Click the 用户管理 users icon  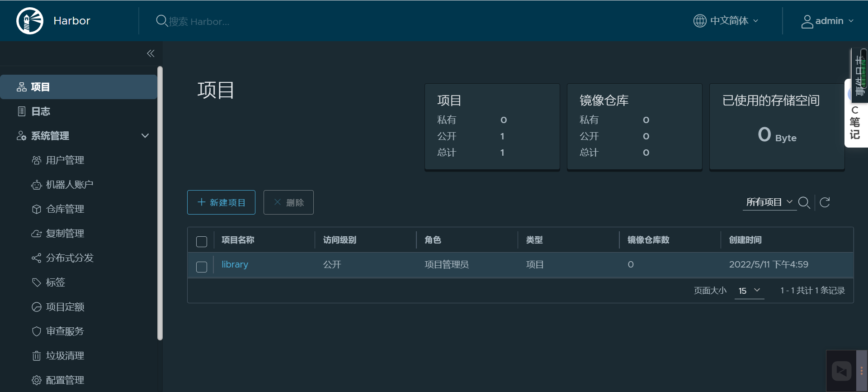(37, 160)
